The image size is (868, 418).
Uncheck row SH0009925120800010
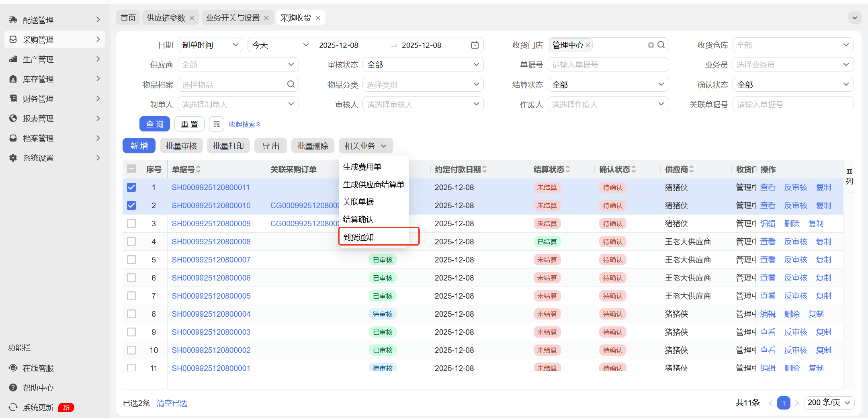(131, 205)
